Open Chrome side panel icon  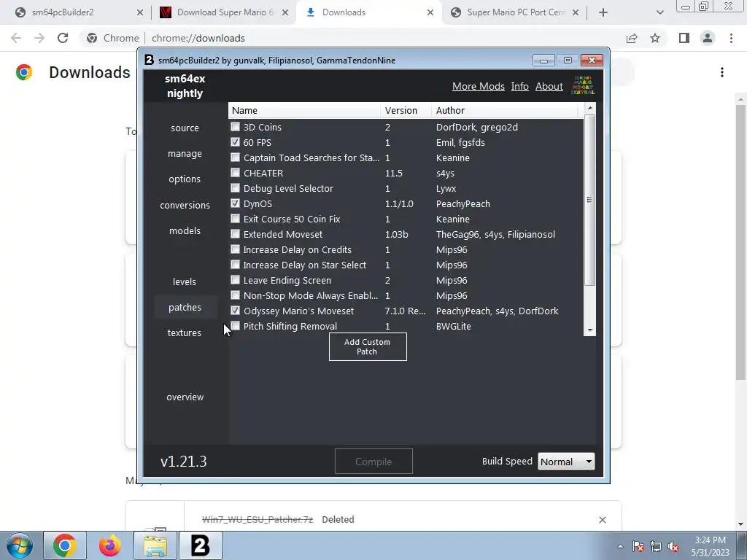684,38
